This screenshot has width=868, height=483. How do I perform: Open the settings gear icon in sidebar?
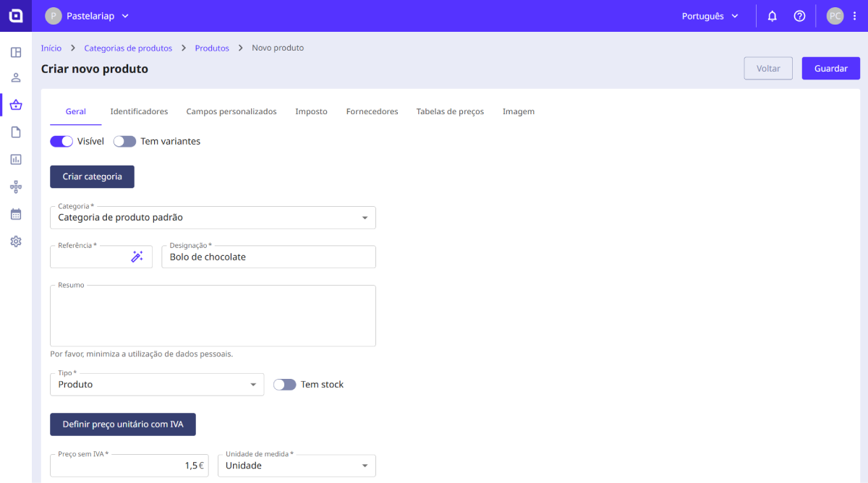tap(16, 241)
